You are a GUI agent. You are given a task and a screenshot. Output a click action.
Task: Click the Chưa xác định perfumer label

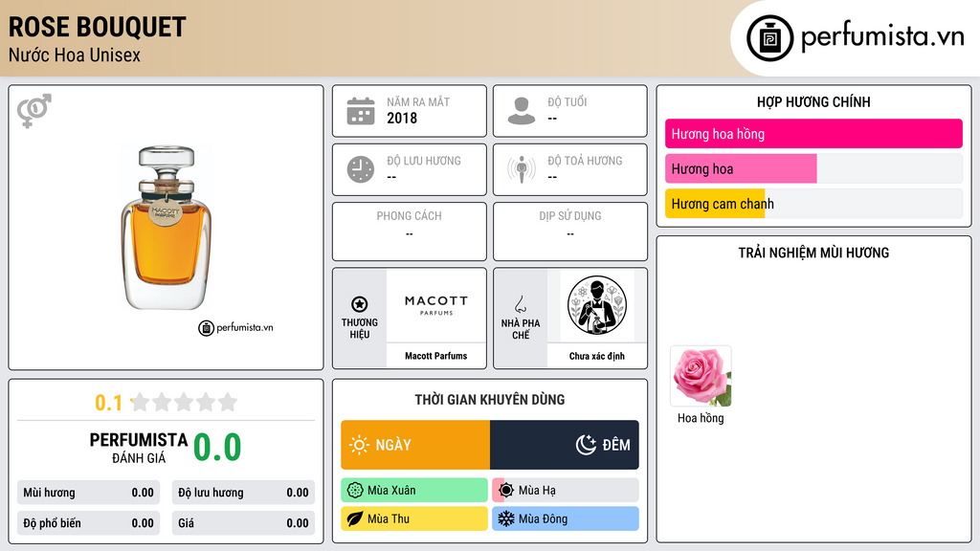pyautogui.click(x=597, y=356)
